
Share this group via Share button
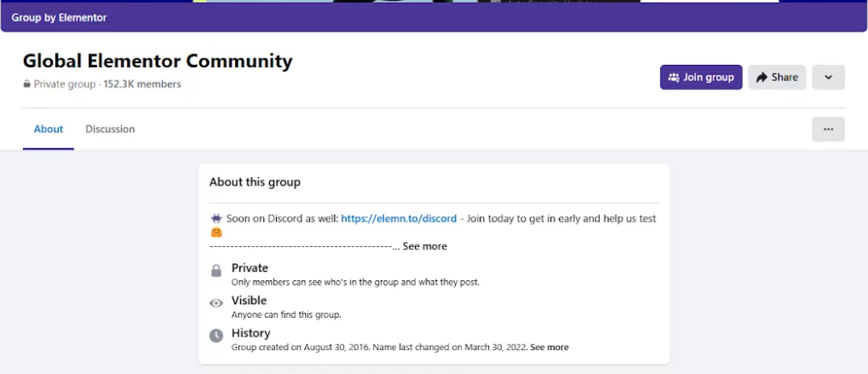pyautogui.click(x=776, y=78)
